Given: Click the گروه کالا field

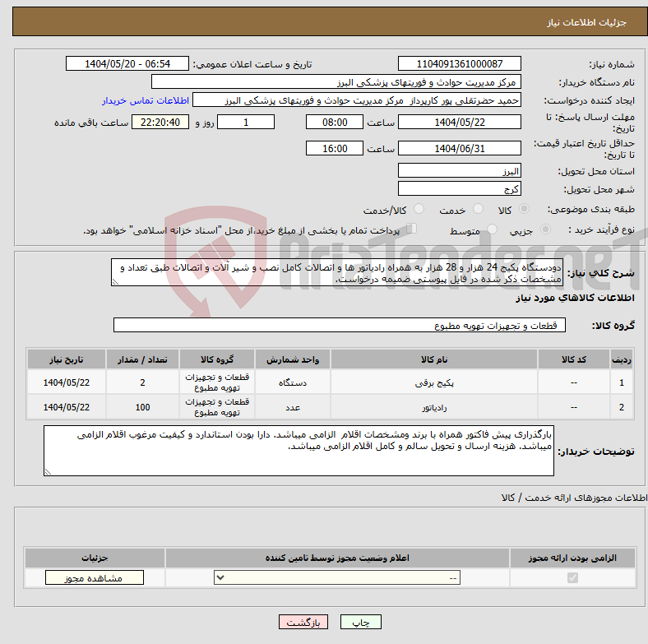Looking at the screenshot, I should (340, 325).
